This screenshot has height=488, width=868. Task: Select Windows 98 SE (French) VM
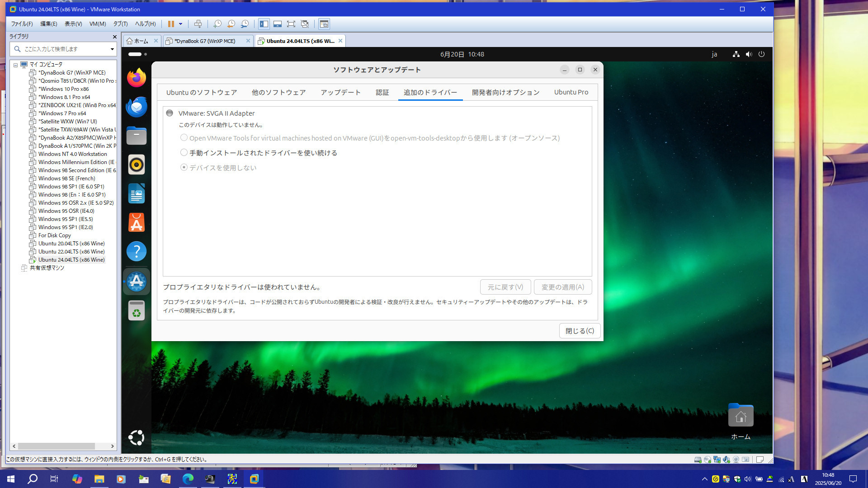pyautogui.click(x=66, y=178)
